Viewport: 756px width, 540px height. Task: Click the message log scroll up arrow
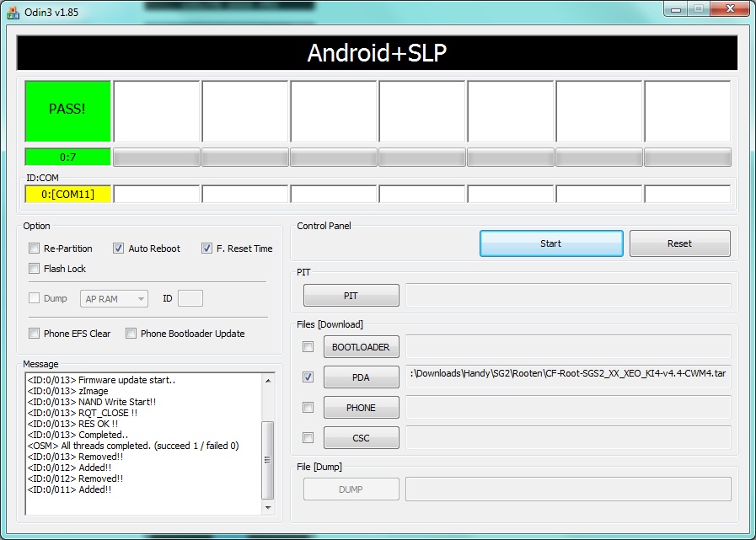click(x=268, y=381)
